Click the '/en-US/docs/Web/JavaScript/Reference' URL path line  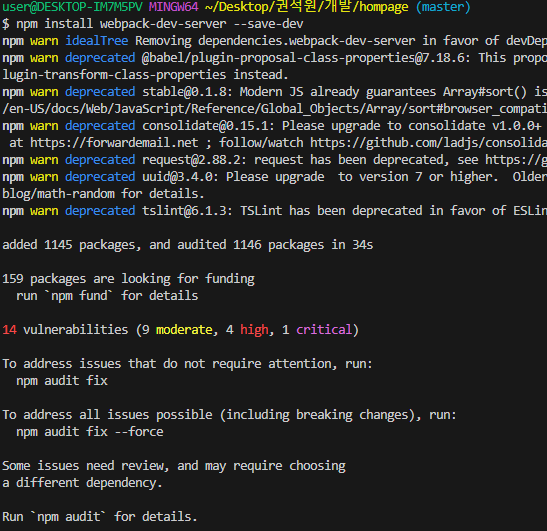pyautogui.click(x=275, y=109)
